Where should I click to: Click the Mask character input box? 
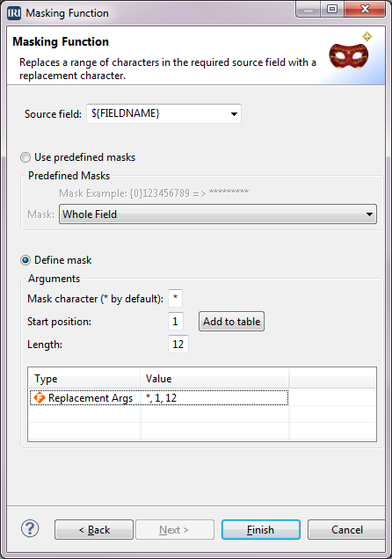[x=175, y=298]
